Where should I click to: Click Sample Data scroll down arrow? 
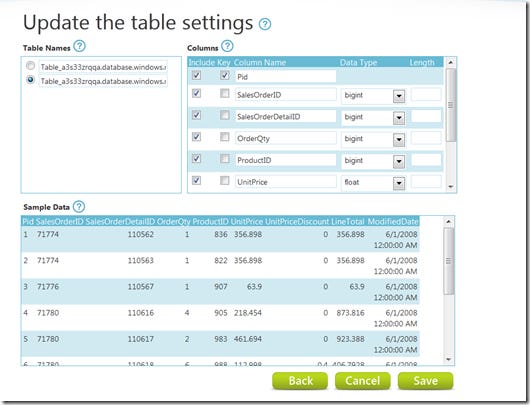point(449,359)
